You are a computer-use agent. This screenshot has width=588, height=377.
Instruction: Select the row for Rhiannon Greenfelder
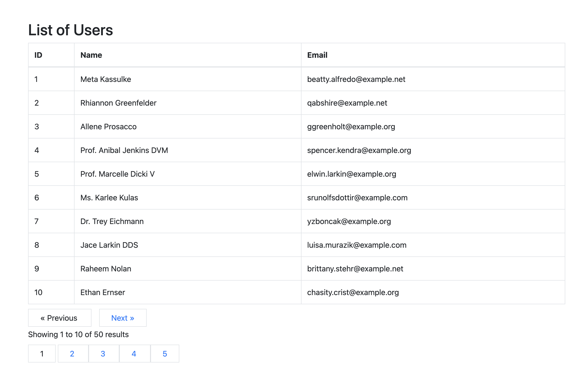tap(118, 103)
